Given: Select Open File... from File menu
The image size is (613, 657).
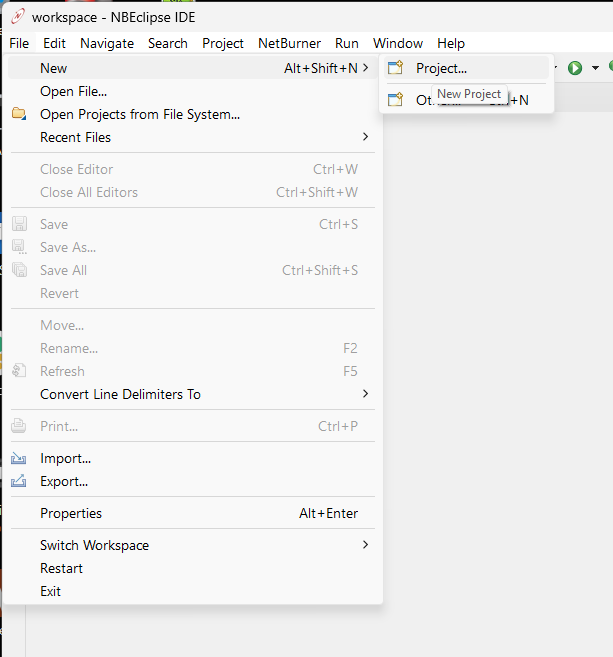Looking at the screenshot, I should click(73, 91).
